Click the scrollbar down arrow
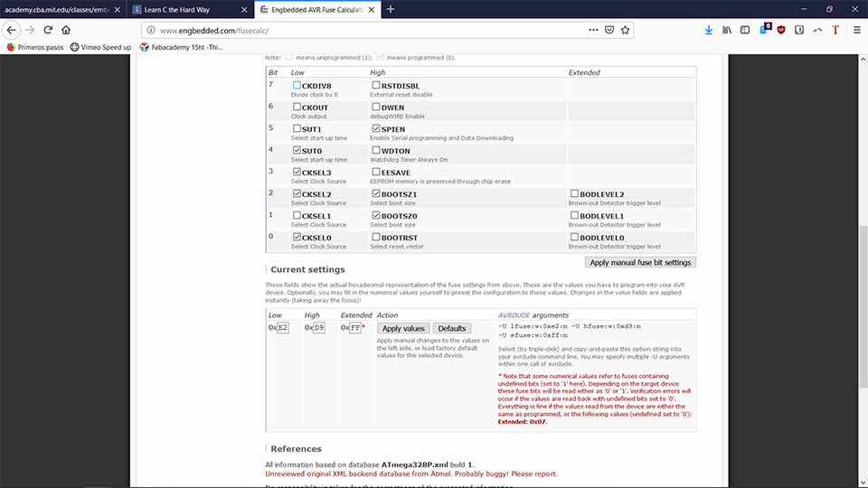This screenshot has height=488, width=868. tap(863, 483)
